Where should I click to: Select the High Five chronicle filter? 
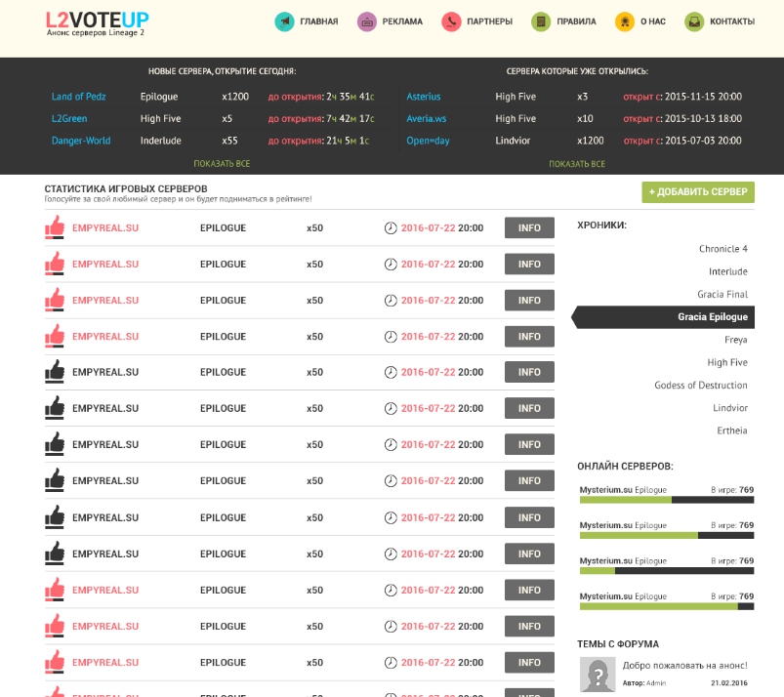pos(726,362)
